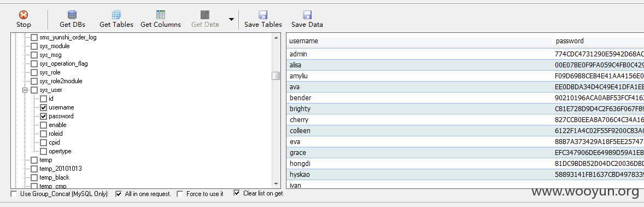Enable Use Group_Concat (MySQL Only) checkbox

[14, 194]
